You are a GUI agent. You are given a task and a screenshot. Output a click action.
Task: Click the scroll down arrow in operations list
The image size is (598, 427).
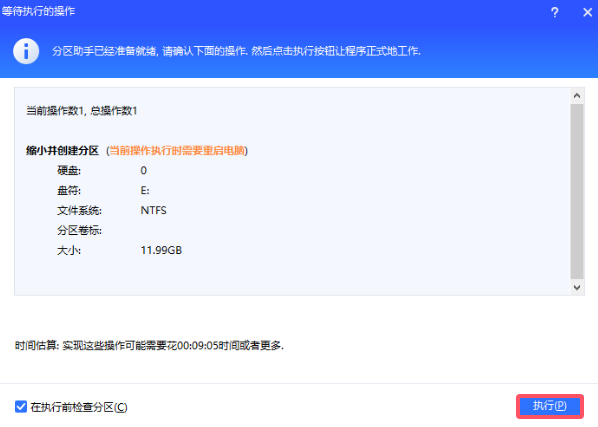577,287
